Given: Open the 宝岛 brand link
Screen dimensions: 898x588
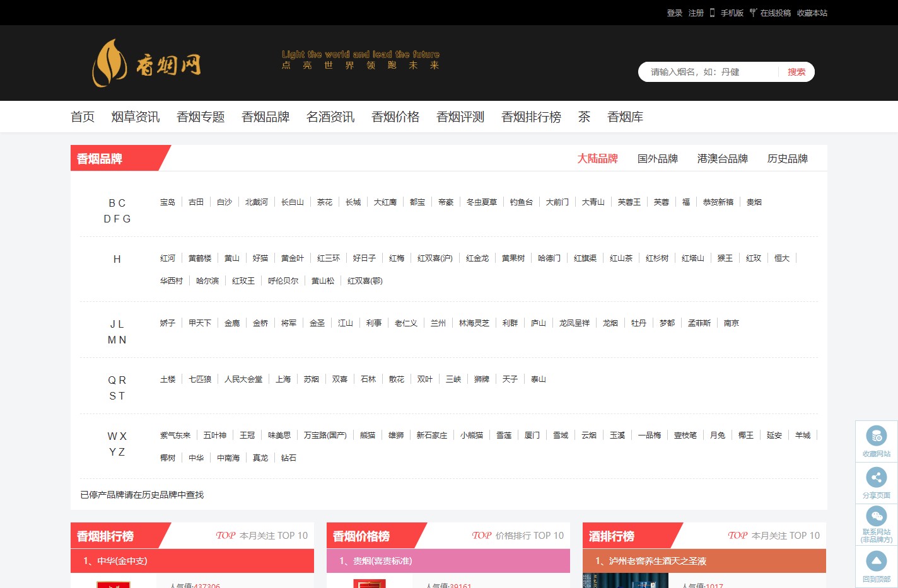Looking at the screenshot, I should point(168,202).
